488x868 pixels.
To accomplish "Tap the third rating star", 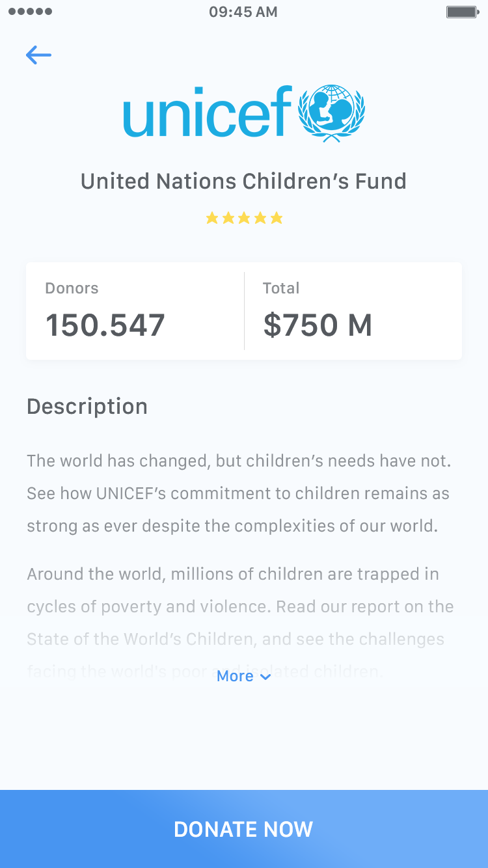I will pyautogui.click(x=244, y=218).
